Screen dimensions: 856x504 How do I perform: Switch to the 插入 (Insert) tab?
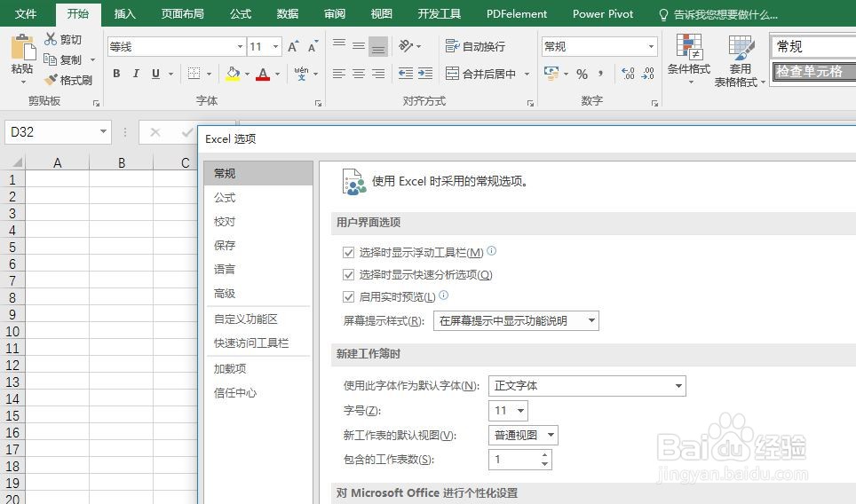coord(124,13)
